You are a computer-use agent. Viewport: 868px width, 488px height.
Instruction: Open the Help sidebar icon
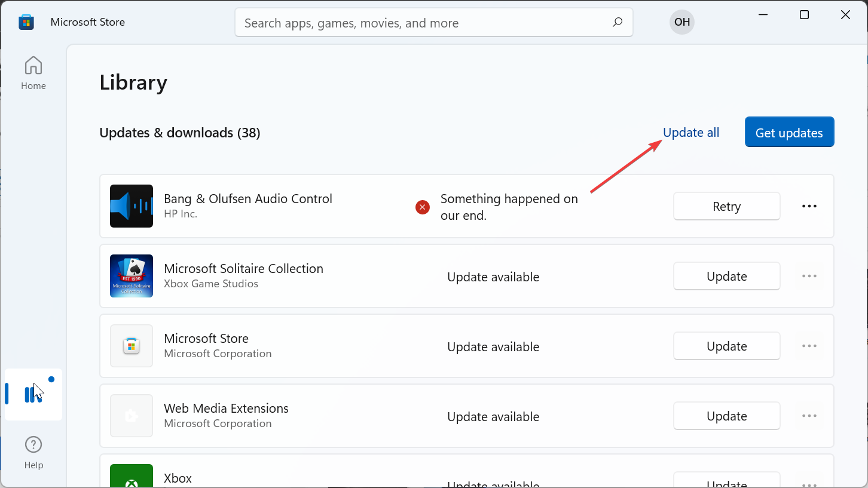pyautogui.click(x=33, y=453)
